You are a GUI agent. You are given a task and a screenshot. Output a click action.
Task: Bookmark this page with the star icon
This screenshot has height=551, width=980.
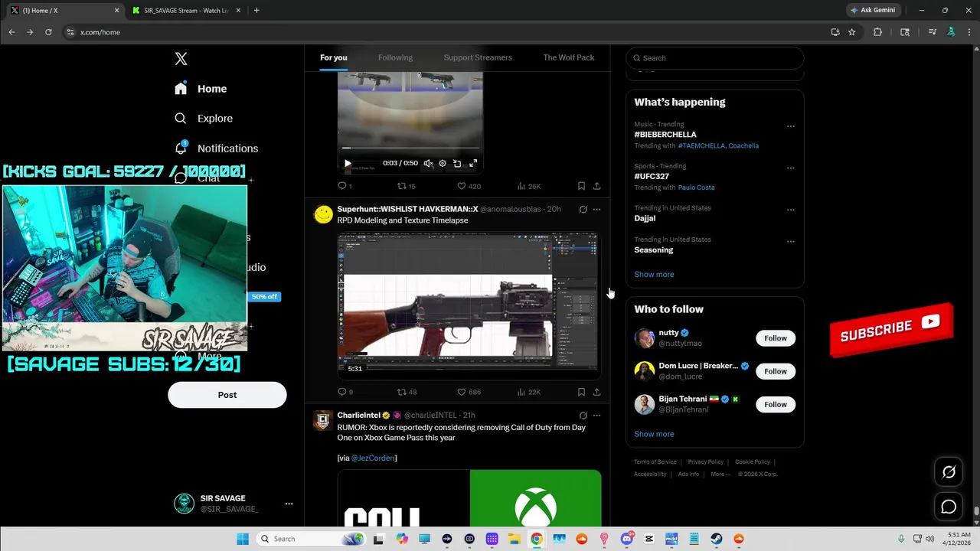pos(851,32)
